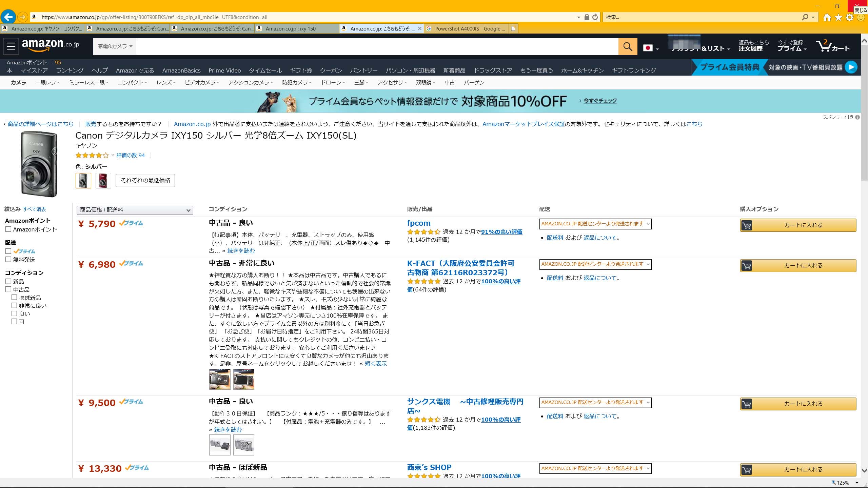Expand the コンパクト category menu

(x=132, y=83)
